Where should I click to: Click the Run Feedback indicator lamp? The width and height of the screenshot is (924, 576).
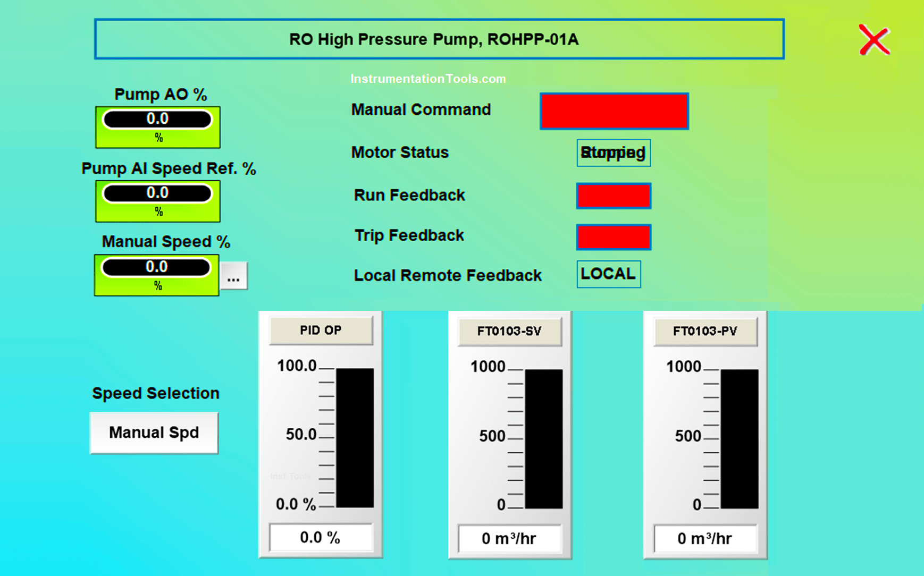613,196
